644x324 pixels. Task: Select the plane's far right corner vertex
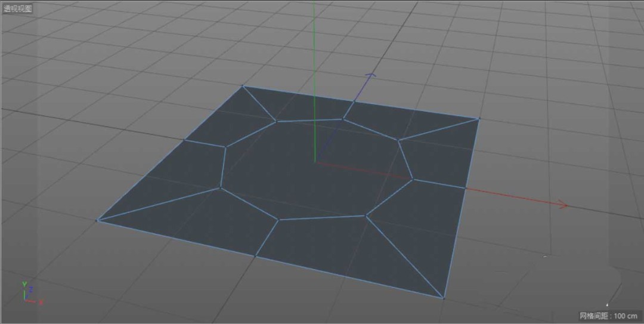click(478, 119)
